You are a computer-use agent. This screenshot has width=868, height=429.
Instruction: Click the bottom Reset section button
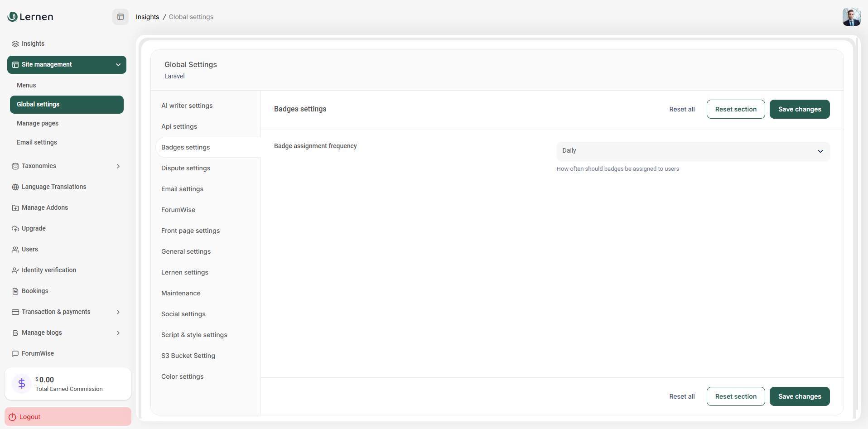pyautogui.click(x=735, y=396)
